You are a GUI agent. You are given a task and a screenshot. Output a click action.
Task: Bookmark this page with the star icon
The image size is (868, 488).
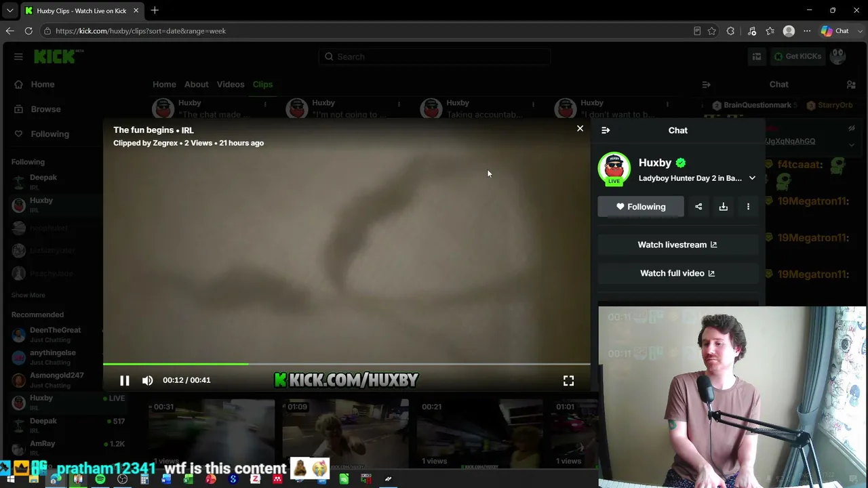pyautogui.click(x=711, y=31)
